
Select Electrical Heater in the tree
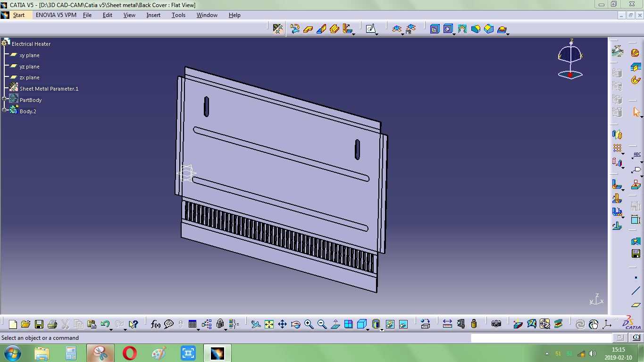click(x=31, y=44)
